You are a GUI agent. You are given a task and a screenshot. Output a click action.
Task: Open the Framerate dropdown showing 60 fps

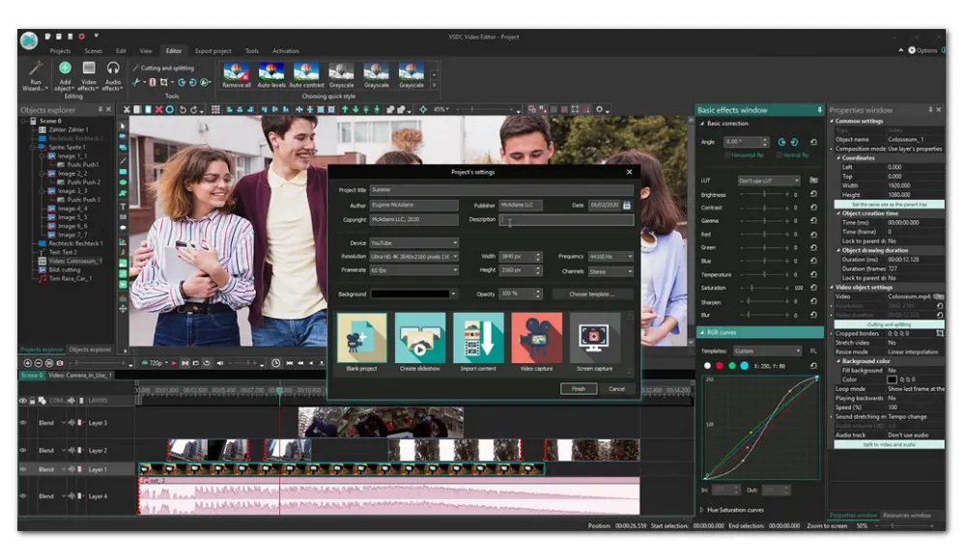click(x=413, y=270)
